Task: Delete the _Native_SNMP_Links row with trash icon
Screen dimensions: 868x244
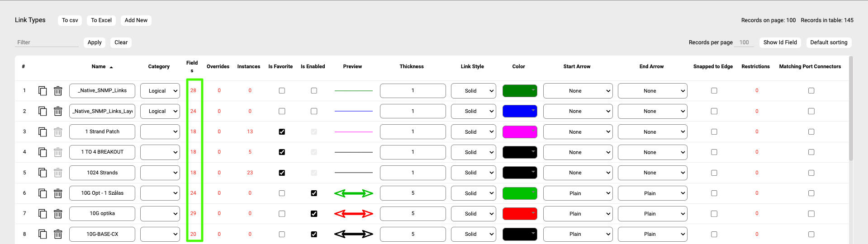Action: pos(58,91)
